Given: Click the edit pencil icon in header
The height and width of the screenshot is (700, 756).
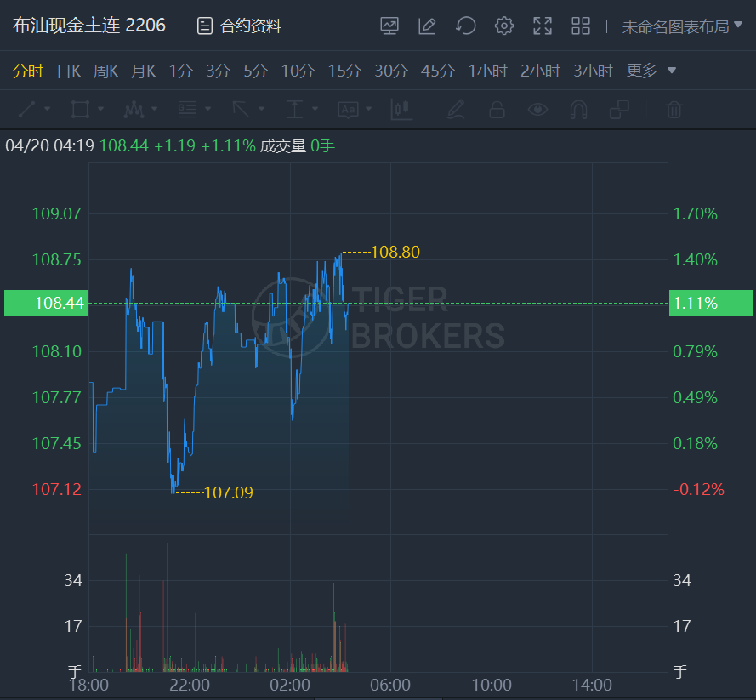Looking at the screenshot, I should click(427, 26).
